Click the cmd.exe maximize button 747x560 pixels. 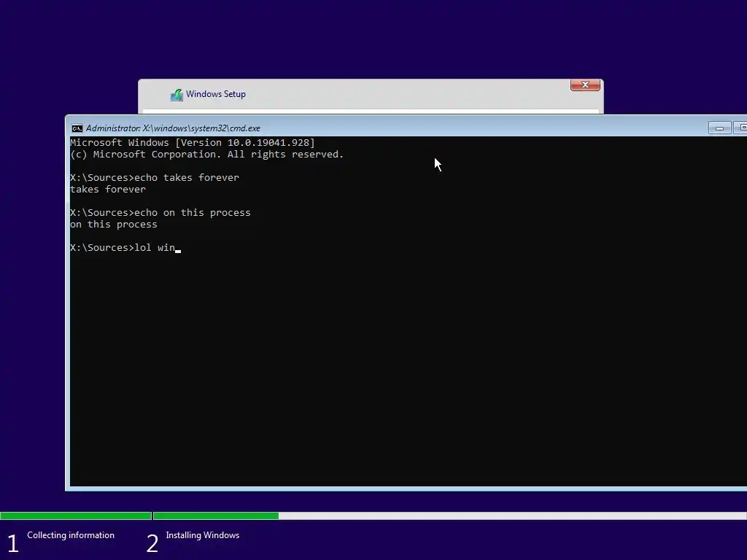[x=741, y=128]
